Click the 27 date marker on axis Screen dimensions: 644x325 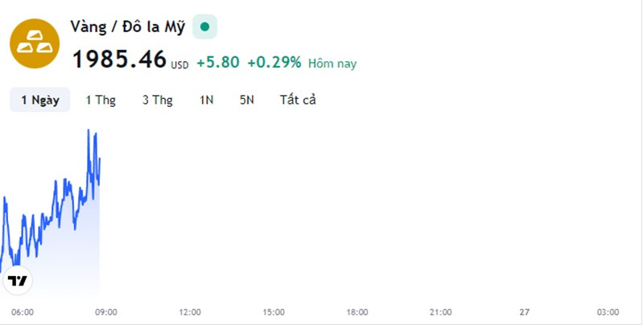(x=525, y=312)
